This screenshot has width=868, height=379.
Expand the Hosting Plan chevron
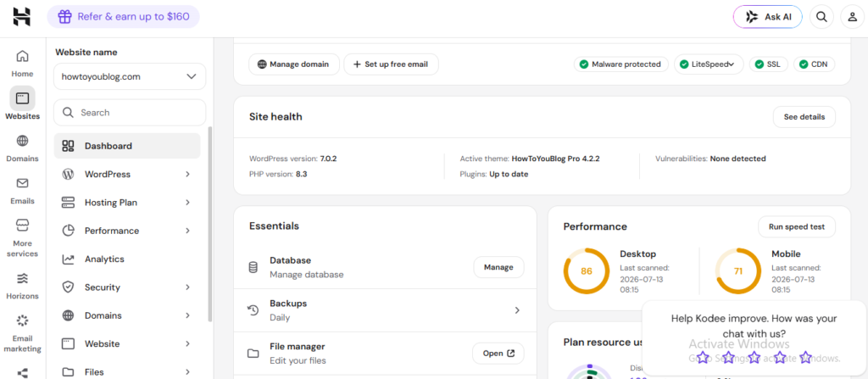[x=187, y=203]
